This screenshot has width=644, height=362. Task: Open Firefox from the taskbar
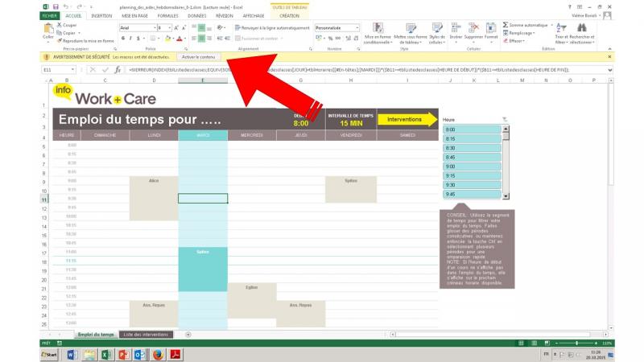coord(158,353)
